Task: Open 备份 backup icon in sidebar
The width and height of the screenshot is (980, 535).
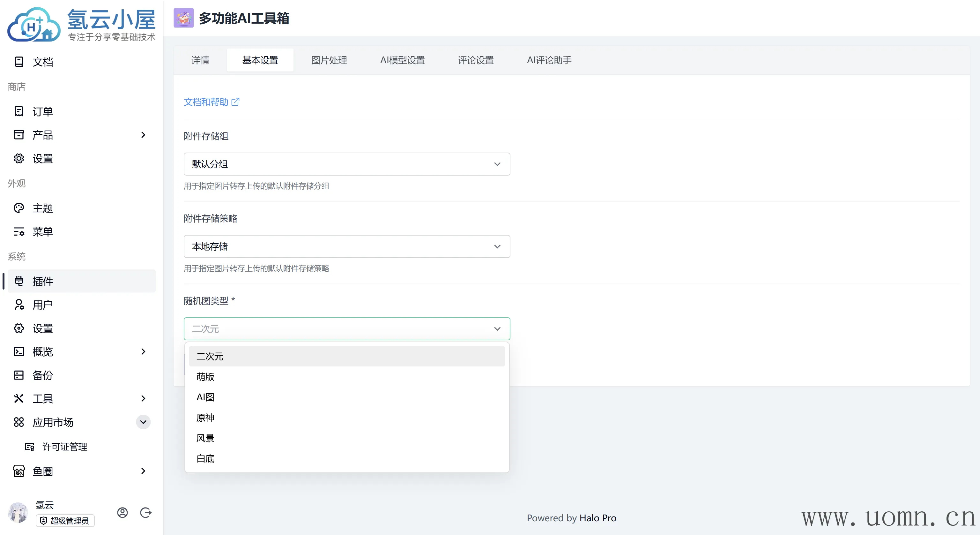Action: tap(19, 375)
